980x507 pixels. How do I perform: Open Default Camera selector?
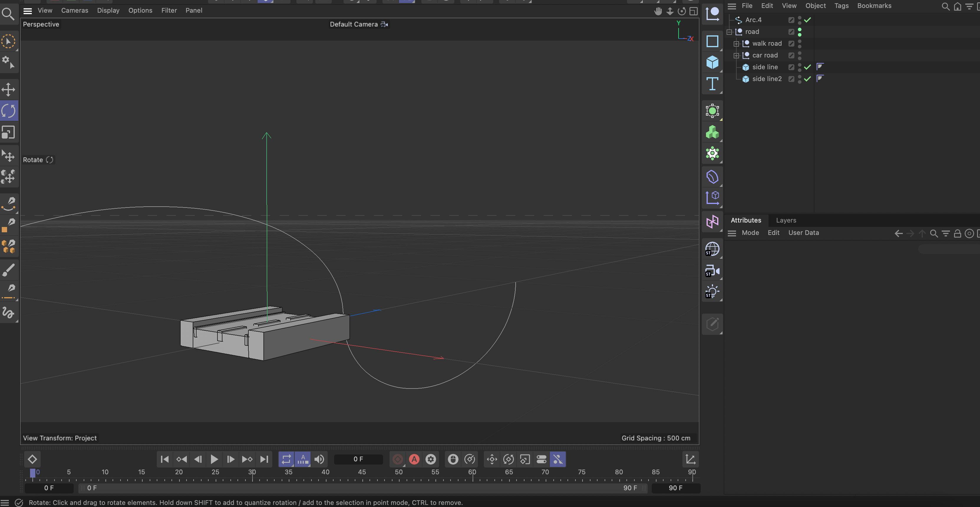pyautogui.click(x=359, y=24)
